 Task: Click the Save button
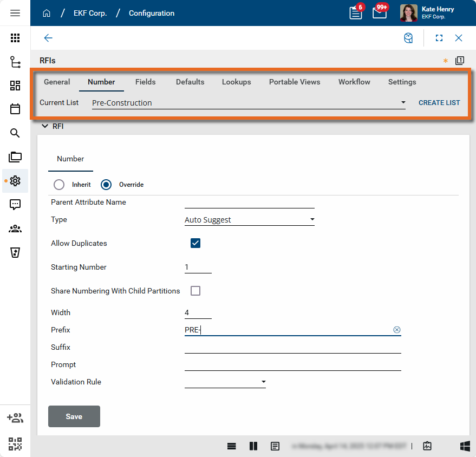tap(74, 416)
